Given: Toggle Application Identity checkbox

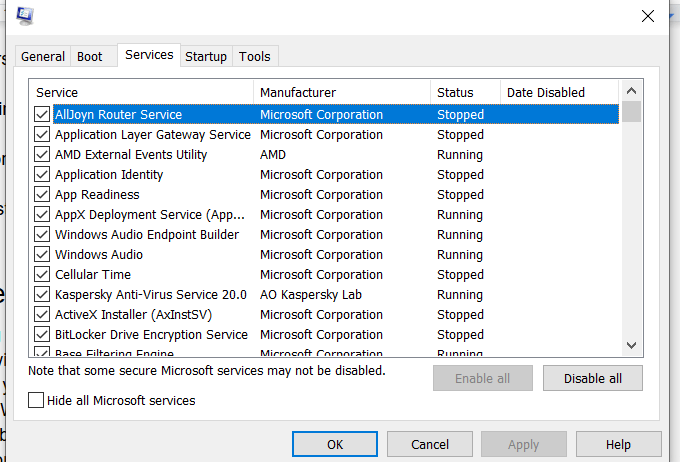Looking at the screenshot, I should click(x=42, y=174).
